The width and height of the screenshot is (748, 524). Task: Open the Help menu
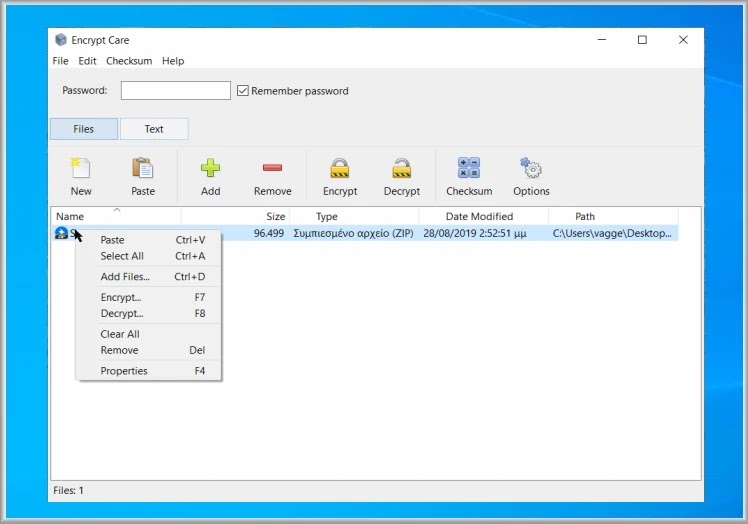(x=173, y=61)
